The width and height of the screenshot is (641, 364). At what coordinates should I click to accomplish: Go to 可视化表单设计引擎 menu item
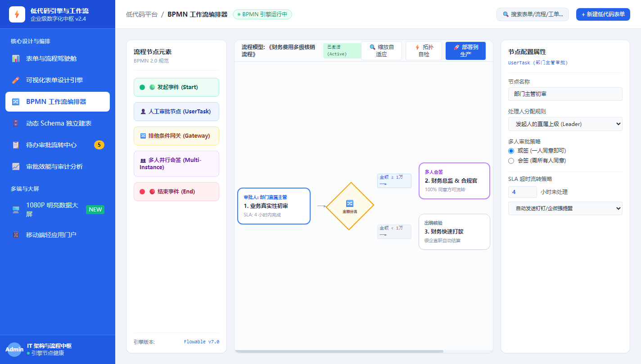[58, 80]
